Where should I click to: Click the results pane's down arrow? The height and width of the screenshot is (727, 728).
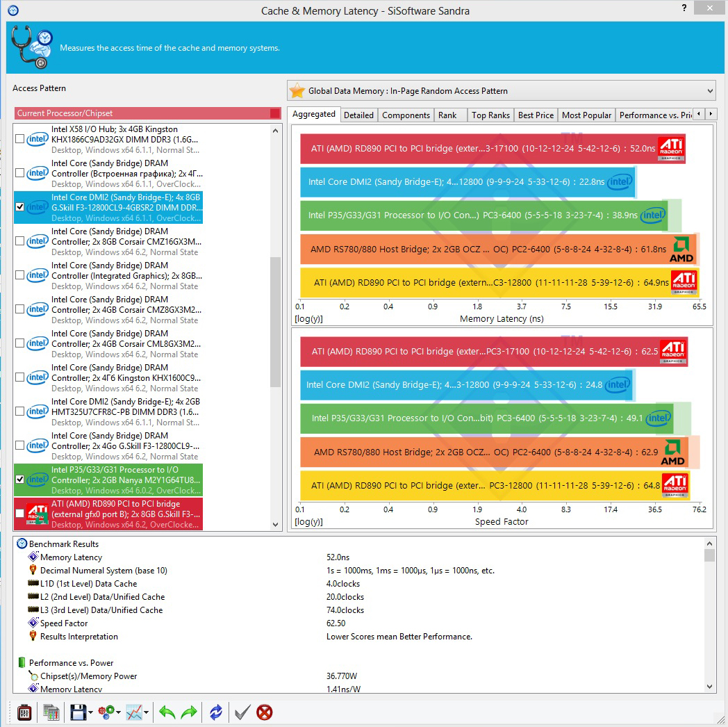[x=709, y=687]
